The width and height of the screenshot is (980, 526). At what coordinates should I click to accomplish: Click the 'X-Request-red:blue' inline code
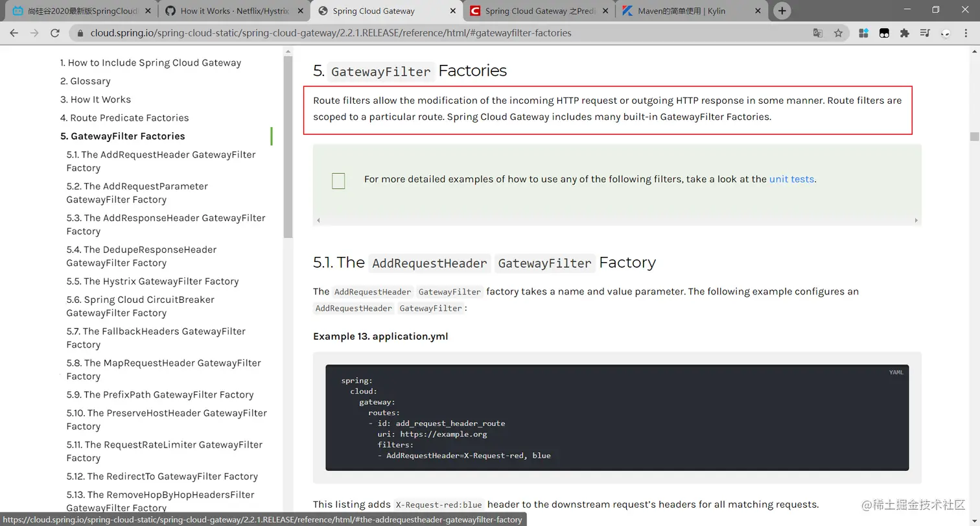tap(439, 505)
